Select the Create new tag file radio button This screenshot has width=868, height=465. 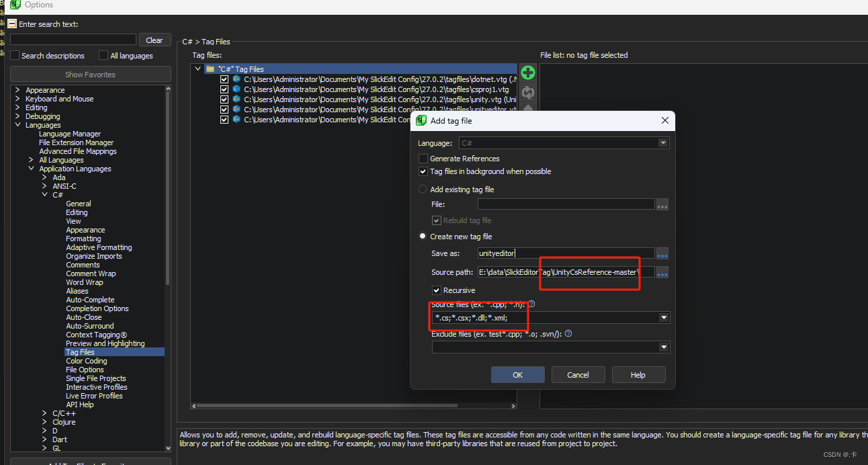[x=423, y=237]
